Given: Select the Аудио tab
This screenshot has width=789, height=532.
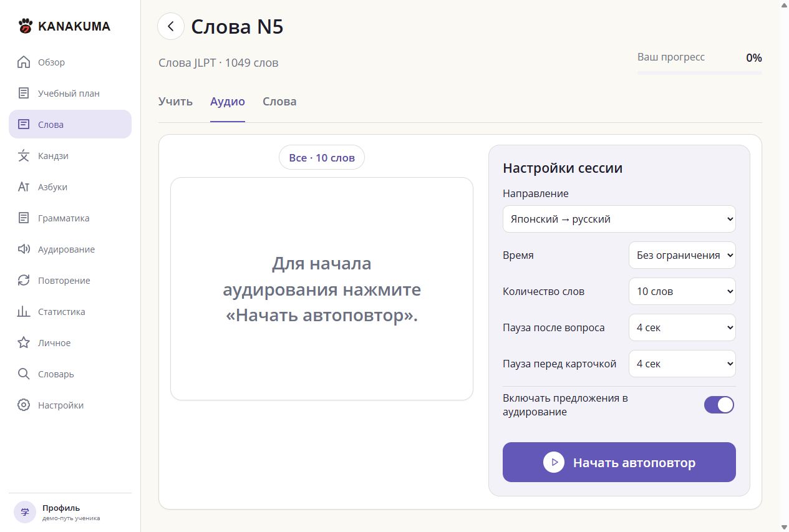Looking at the screenshot, I should [228, 102].
